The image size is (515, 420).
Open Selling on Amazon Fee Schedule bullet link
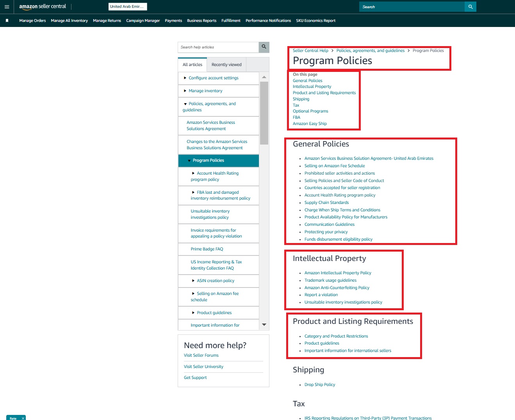click(x=335, y=166)
